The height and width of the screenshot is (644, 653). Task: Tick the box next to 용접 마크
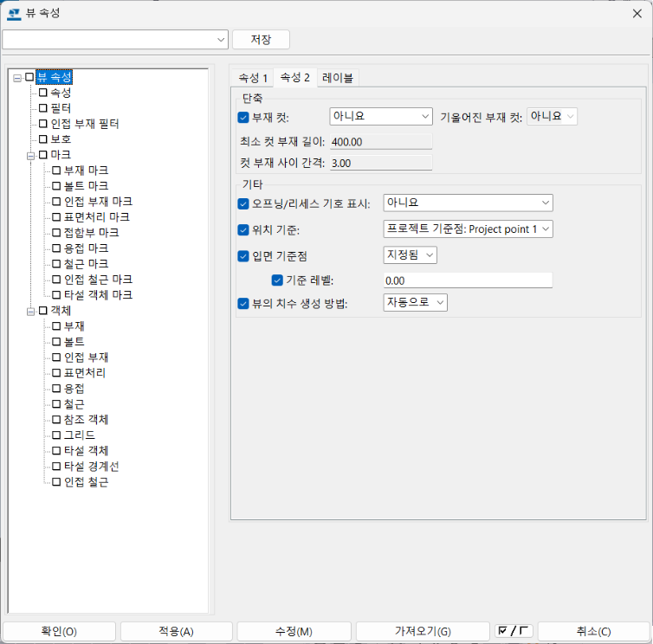(x=56, y=248)
